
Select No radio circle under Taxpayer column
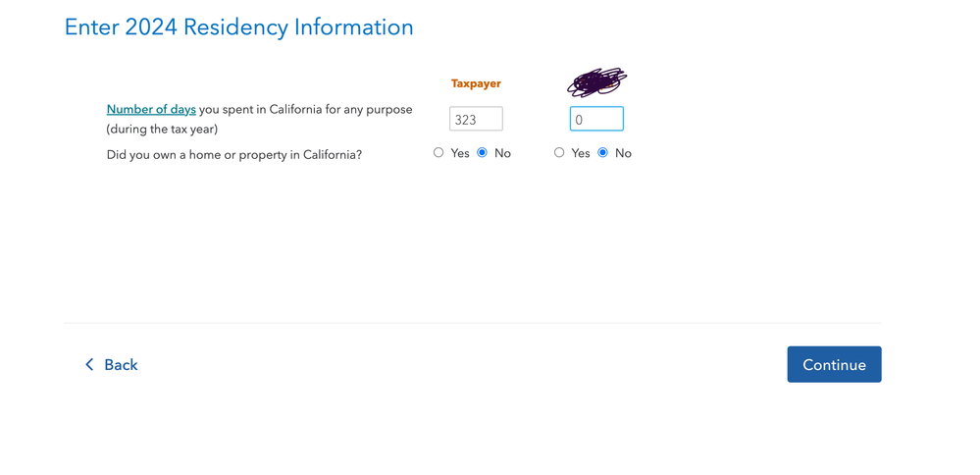click(x=482, y=152)
